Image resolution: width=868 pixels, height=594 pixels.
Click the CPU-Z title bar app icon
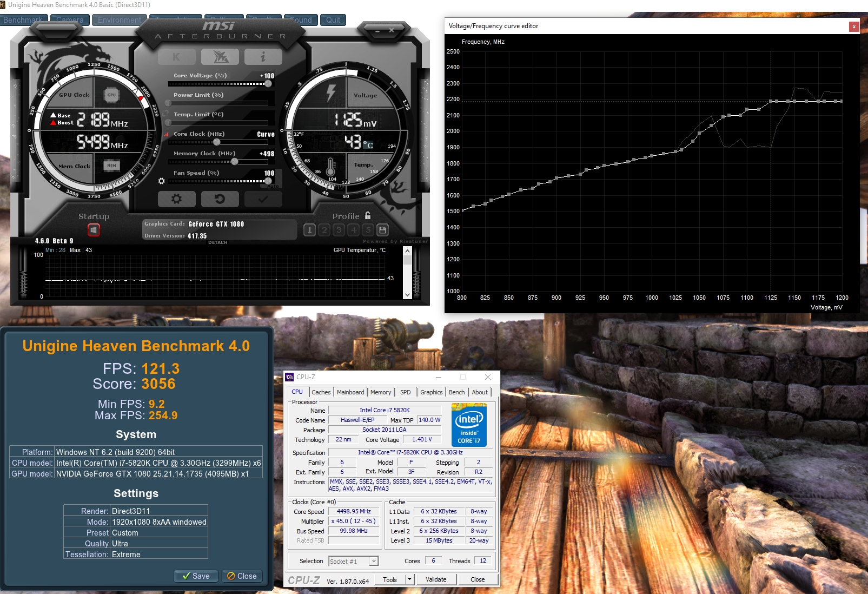(x=290, y=377)
